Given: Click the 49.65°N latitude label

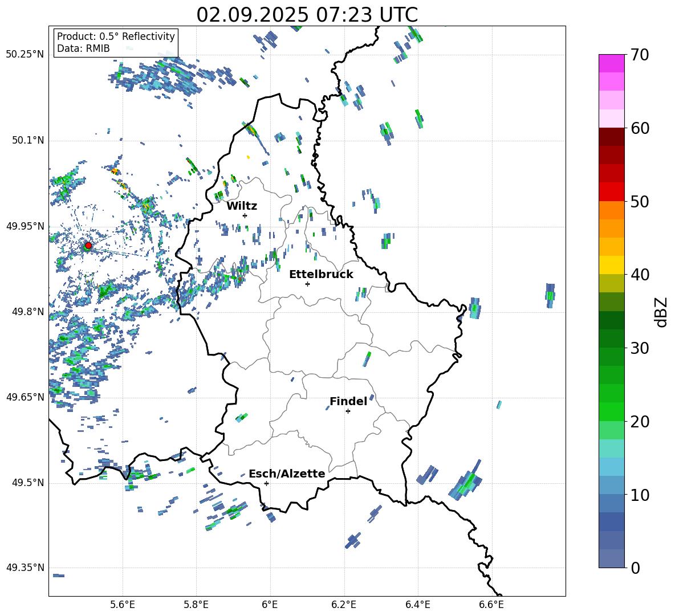Looking at the screenshot, I should pyautogui.click(x=25, y=397).
